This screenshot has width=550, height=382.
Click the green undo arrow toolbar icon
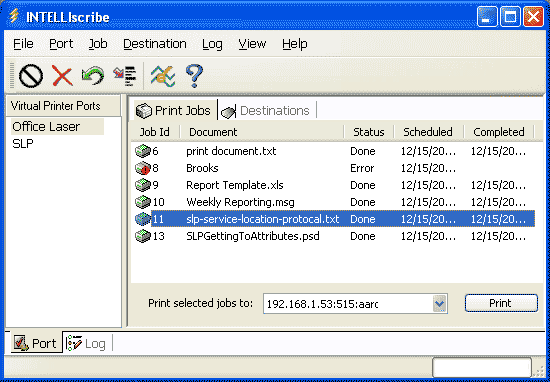click(93, 75)
